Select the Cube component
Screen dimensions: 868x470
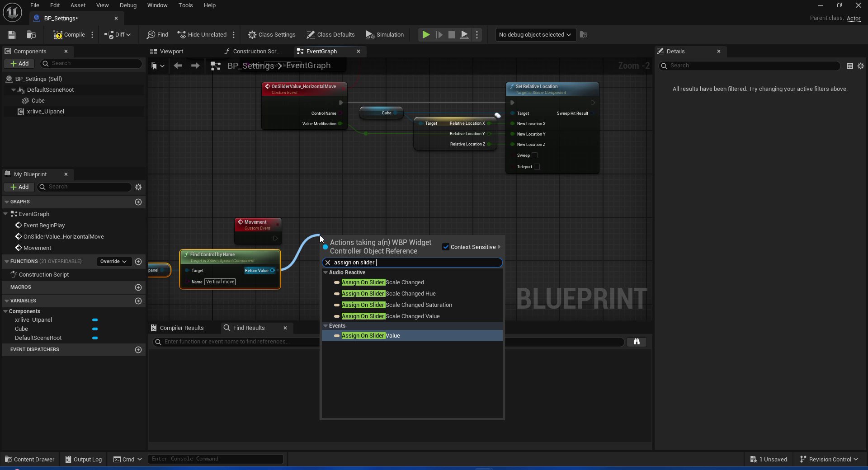(38, 101)
